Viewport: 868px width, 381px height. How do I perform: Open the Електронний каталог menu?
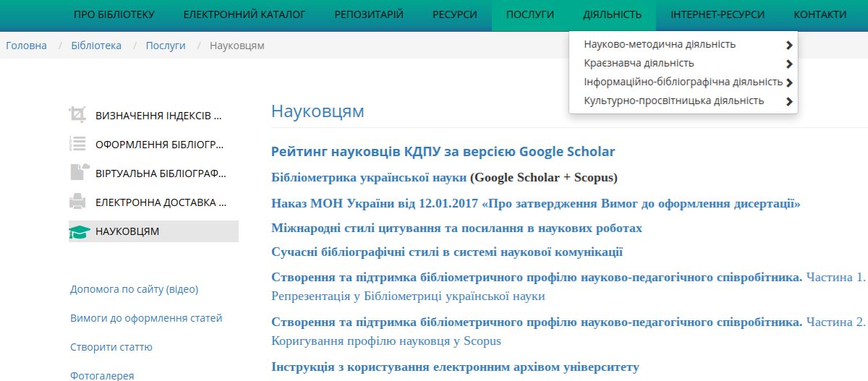(244, 14)
